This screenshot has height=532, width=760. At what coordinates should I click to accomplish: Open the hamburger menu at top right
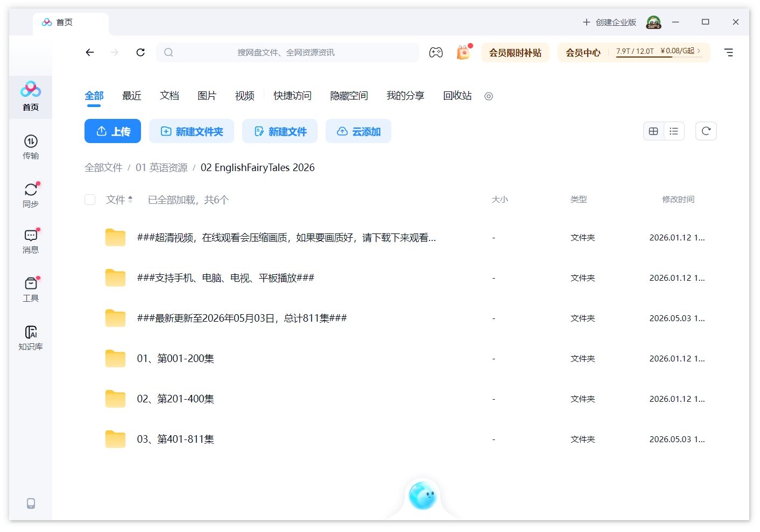729,52
